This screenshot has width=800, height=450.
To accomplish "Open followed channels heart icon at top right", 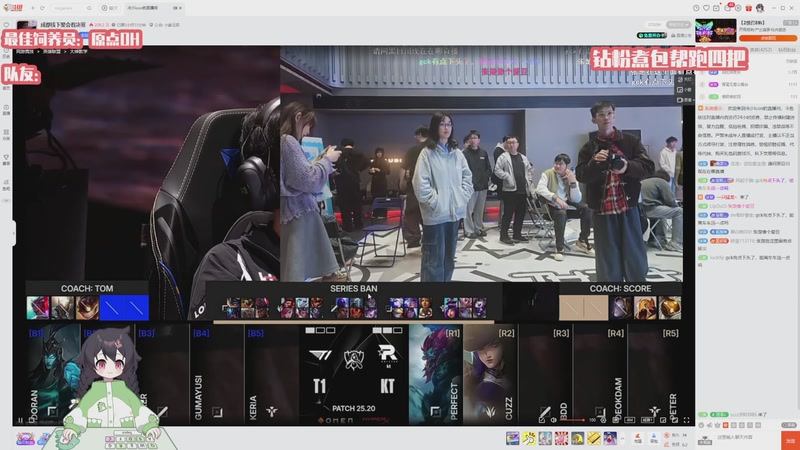I will 706,8.
